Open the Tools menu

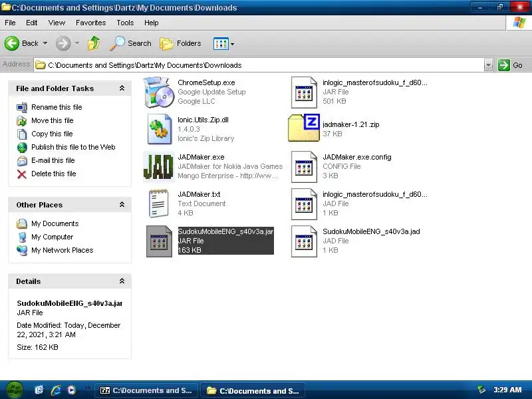125,23
